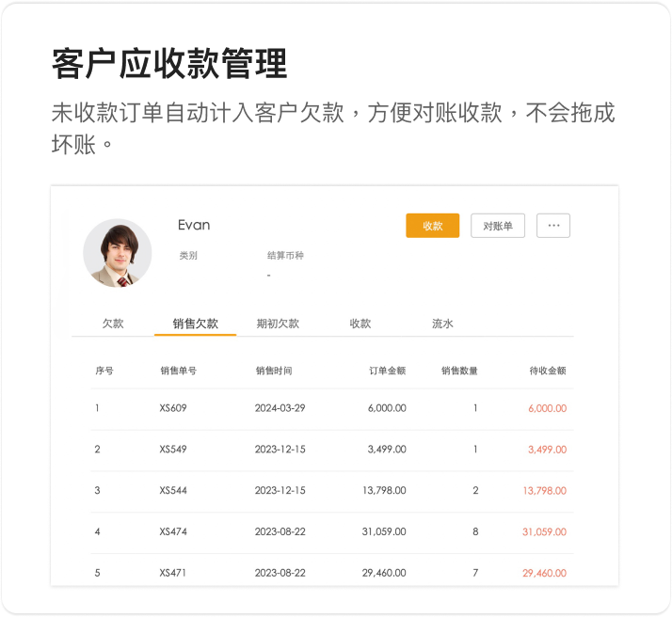Click the 销售数量 column header
Screen dimensions: 672x617
pyautogui.click(x=459, y=371)
